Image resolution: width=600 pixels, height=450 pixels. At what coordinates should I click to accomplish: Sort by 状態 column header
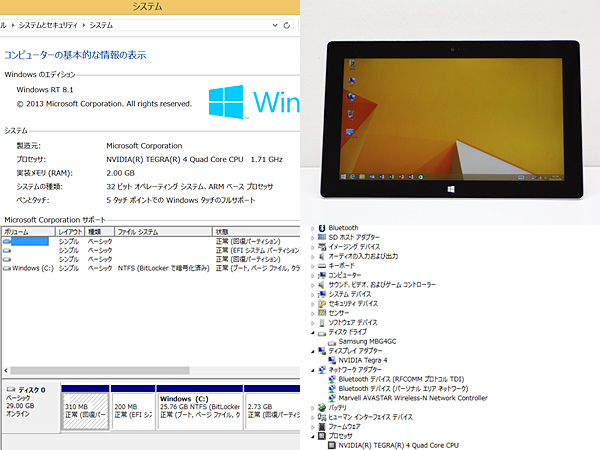tap(256, 232)
